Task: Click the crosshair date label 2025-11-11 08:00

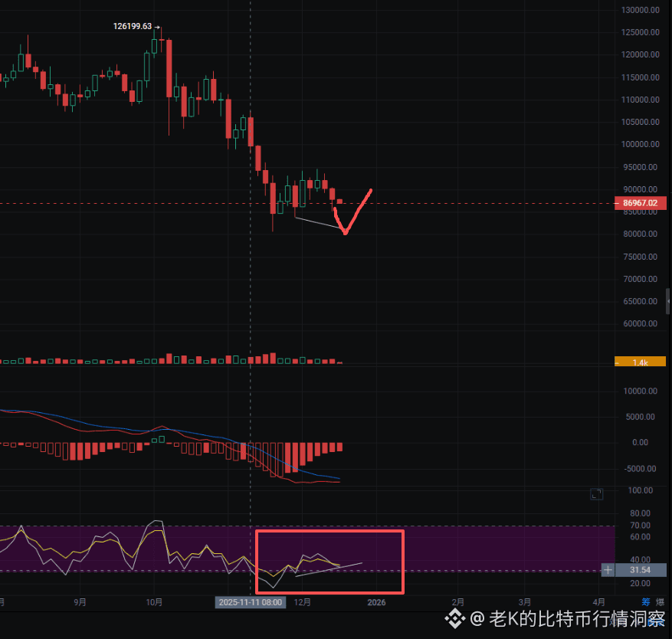Action: coord(251,602)
